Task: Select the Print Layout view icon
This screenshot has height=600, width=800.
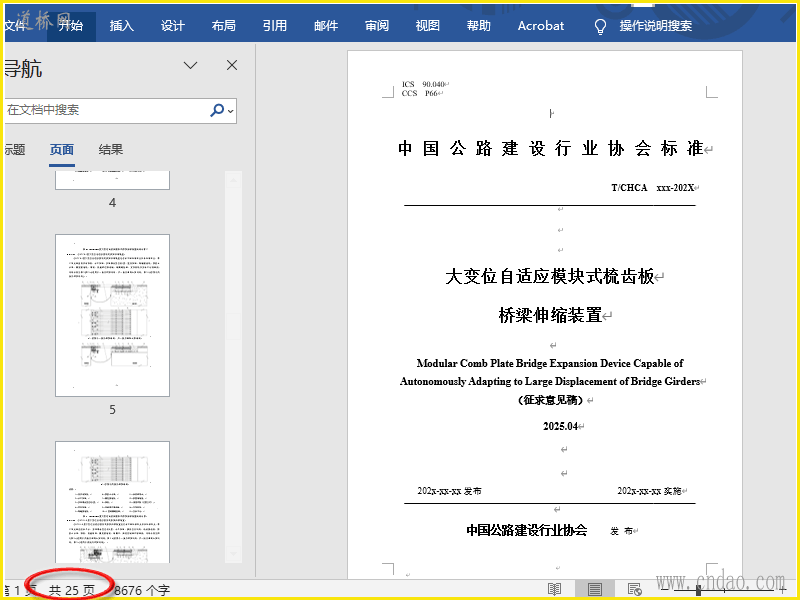Action: coord(594,589)
